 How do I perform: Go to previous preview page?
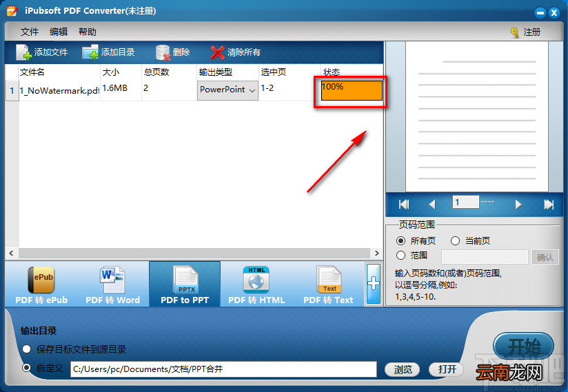click(432, 205)
